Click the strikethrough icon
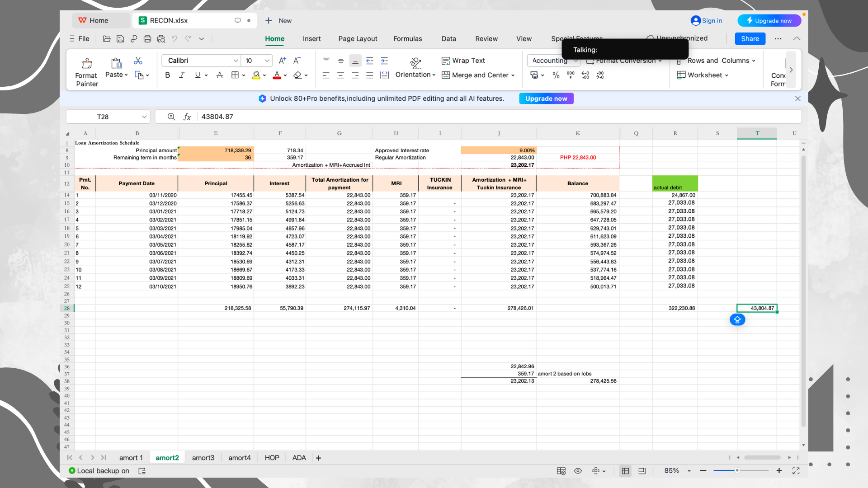 point(219,75)
